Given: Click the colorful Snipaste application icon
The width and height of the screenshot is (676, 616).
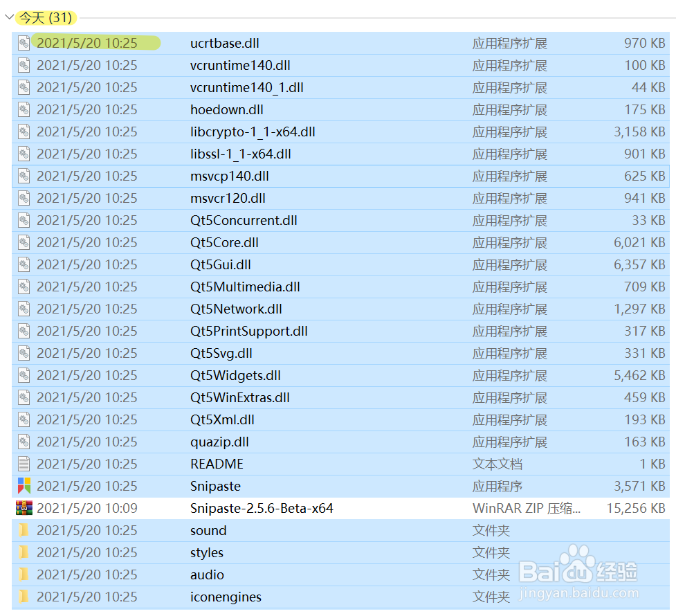Looking at the screenshot, I should click(x=24, y=486).
